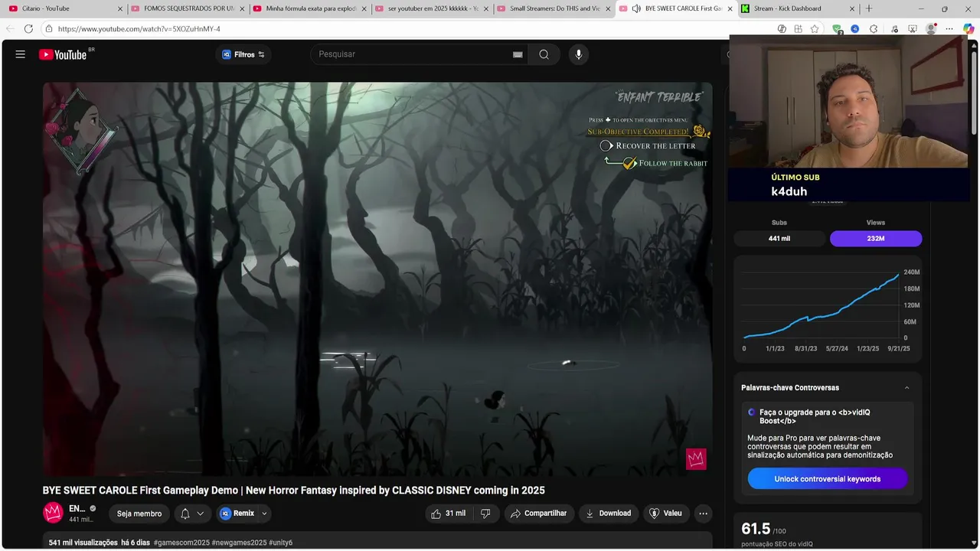This screenshot has width=980, height=551.
Task: Open the vidIQ Filtros button
Action: tap(243, 54)
